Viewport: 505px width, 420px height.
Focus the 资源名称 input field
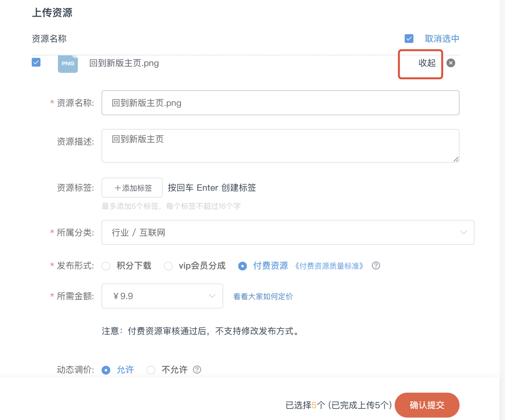(x=281, y=103)
